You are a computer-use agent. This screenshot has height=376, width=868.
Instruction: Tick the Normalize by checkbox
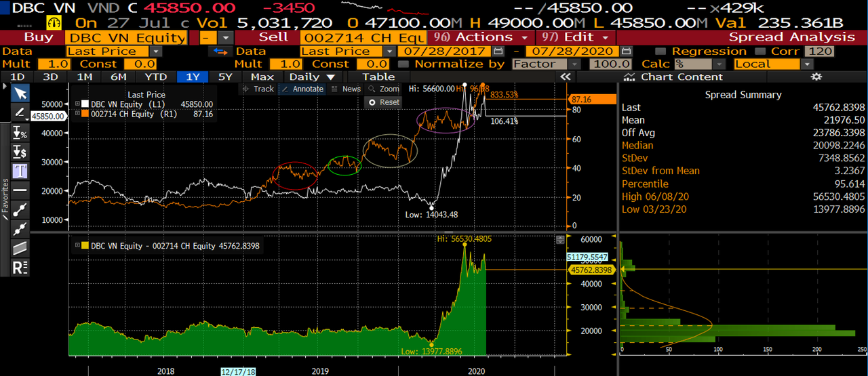coord(404,64)
